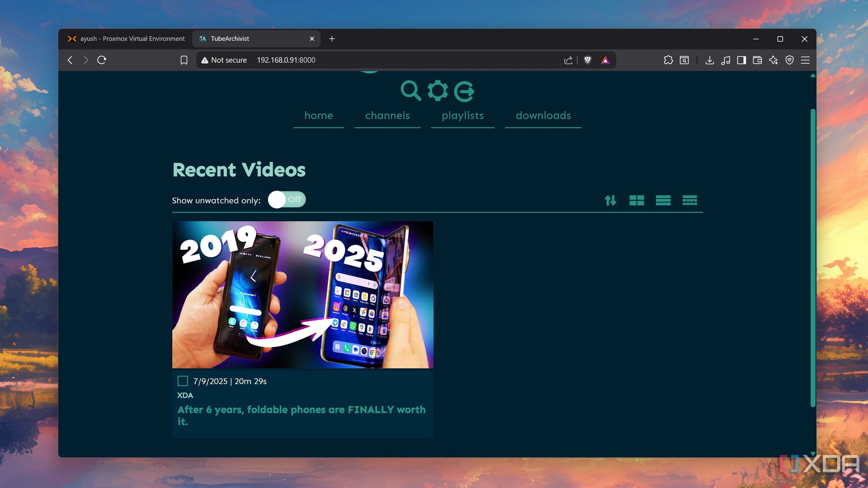Open the sort order arrows icon

point(610,200)
